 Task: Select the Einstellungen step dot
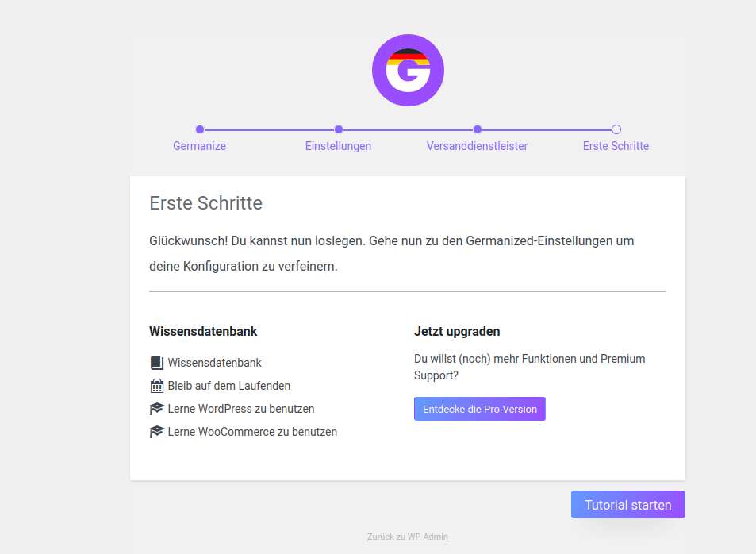339,129
